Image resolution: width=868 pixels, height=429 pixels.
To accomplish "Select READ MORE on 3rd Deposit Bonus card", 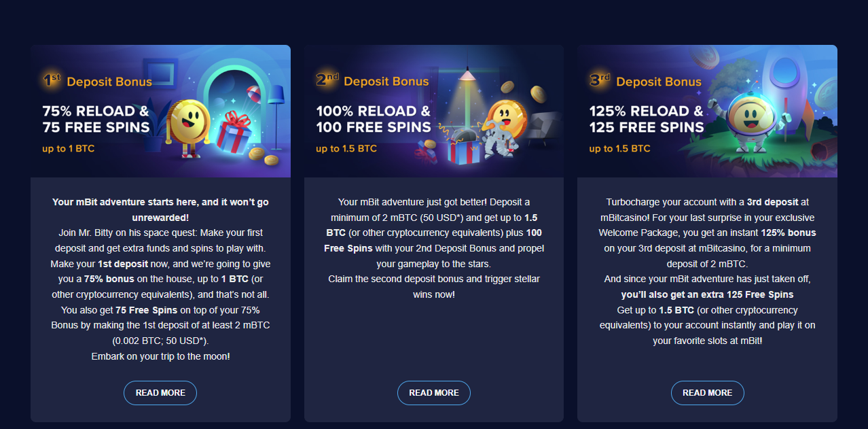I will click(708, 393).
